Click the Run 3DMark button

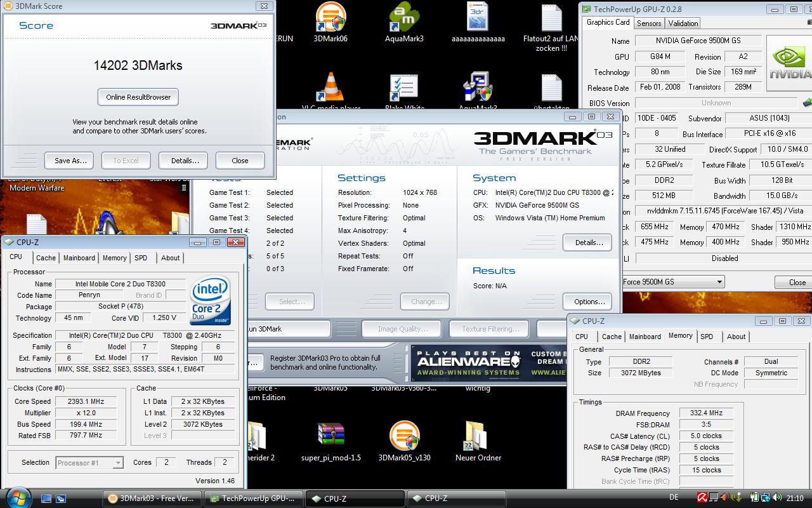pyautogui.click(x=289, y=329)
